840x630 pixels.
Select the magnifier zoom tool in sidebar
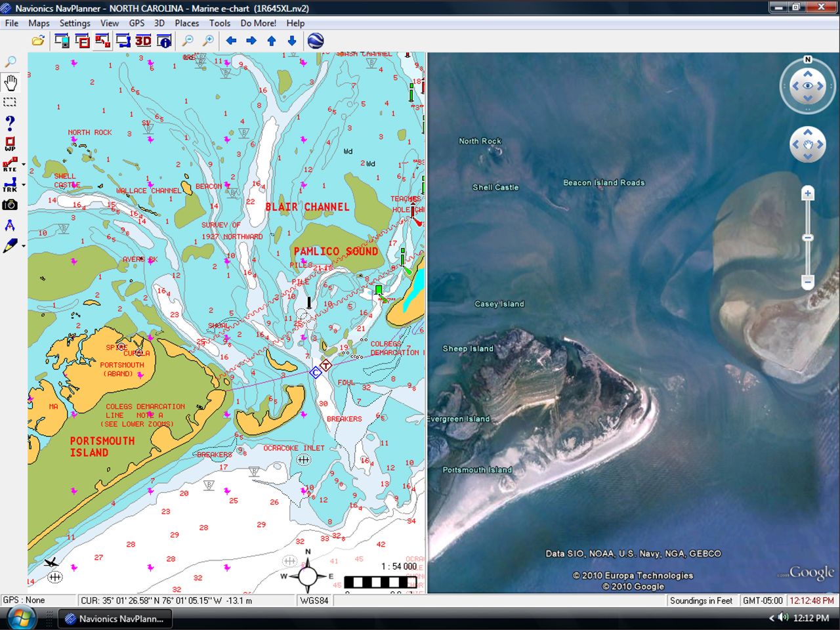pos(10,62)
